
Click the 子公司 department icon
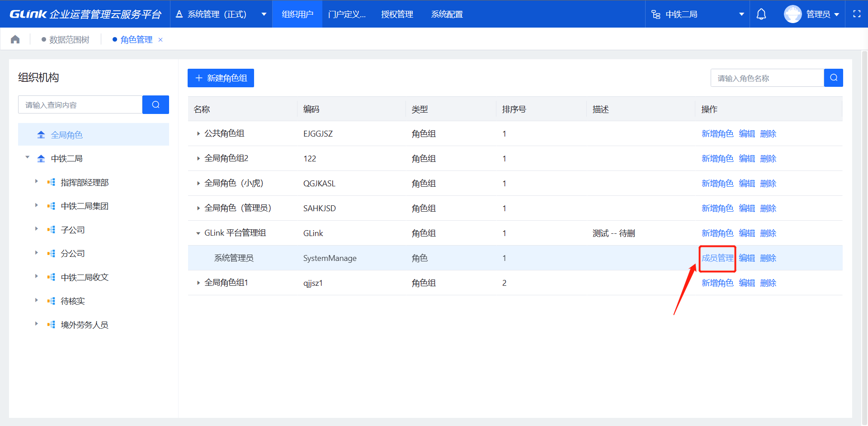pyautogui.click(x=51, y=230)
